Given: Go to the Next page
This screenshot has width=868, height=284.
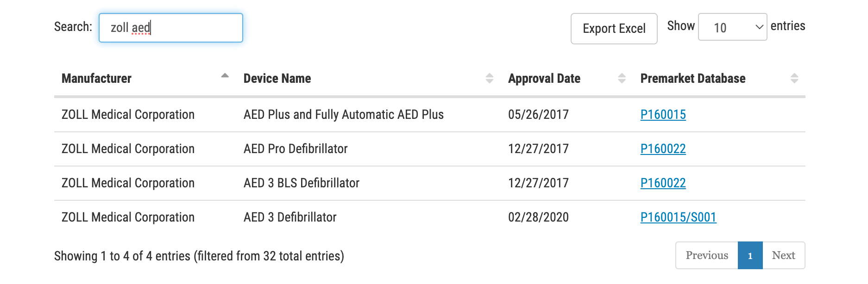Looking at the screenshot, I should [x=783, y=255].
